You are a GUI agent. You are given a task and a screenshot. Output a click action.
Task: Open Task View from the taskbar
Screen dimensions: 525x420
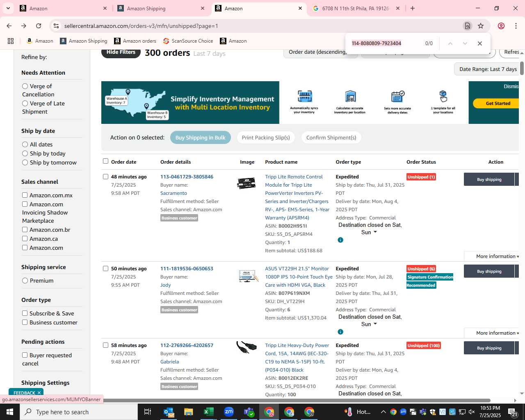tap(148, 412)
